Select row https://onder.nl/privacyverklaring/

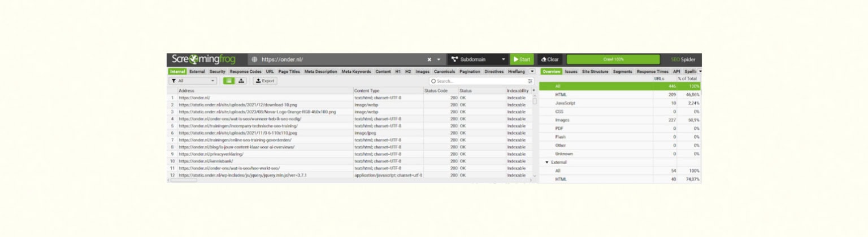(x=350, y=154)
